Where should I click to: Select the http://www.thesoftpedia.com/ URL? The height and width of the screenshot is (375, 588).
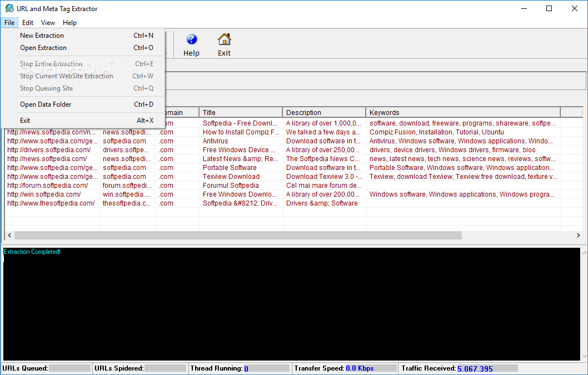click(x=51, y=203)
